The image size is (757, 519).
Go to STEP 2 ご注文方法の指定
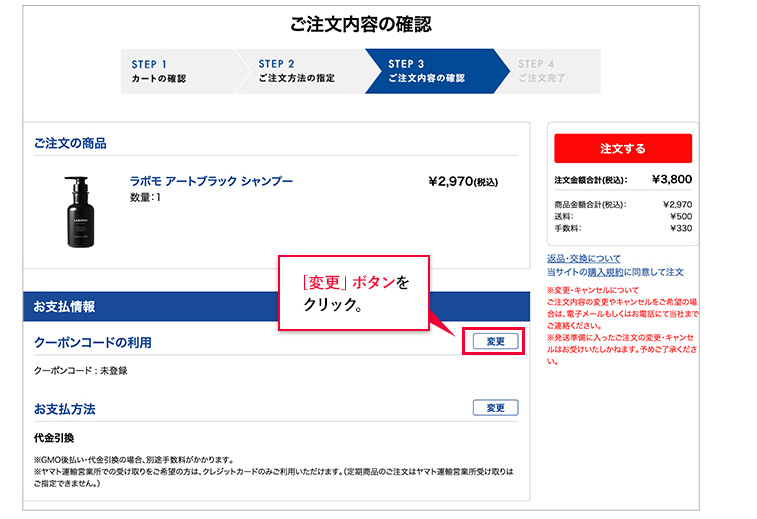pos(300,71)
